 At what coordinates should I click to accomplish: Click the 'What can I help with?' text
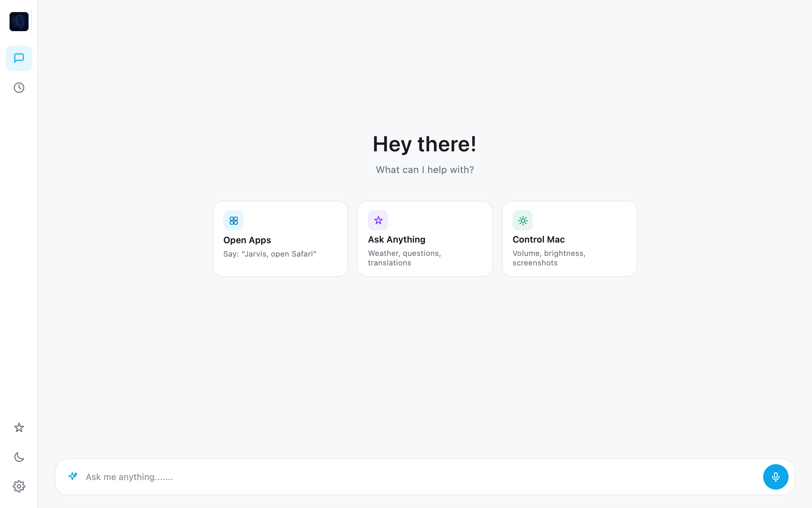pyautogui.click(x=425, y=170)
